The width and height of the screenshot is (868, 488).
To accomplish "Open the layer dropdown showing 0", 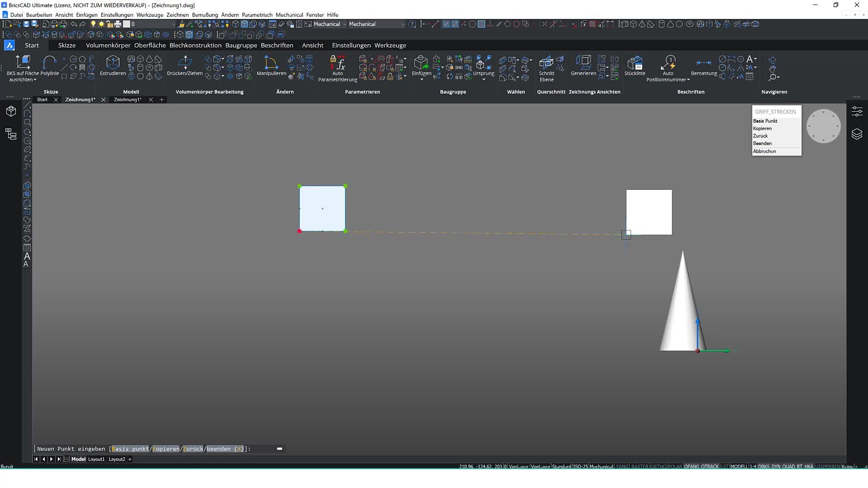I will click(x=153, y=24).
